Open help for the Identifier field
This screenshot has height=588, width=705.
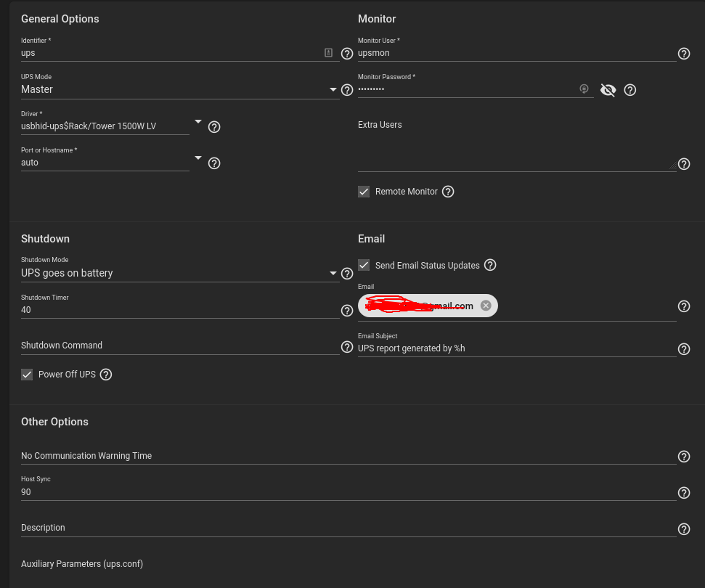346,54
